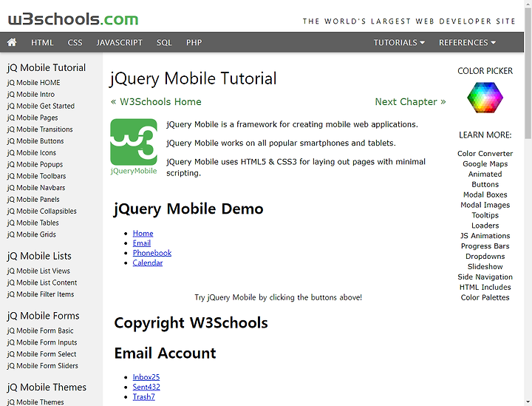Open jQ Mobile List Content
This screenshot has width=532, height=406.
42,282
